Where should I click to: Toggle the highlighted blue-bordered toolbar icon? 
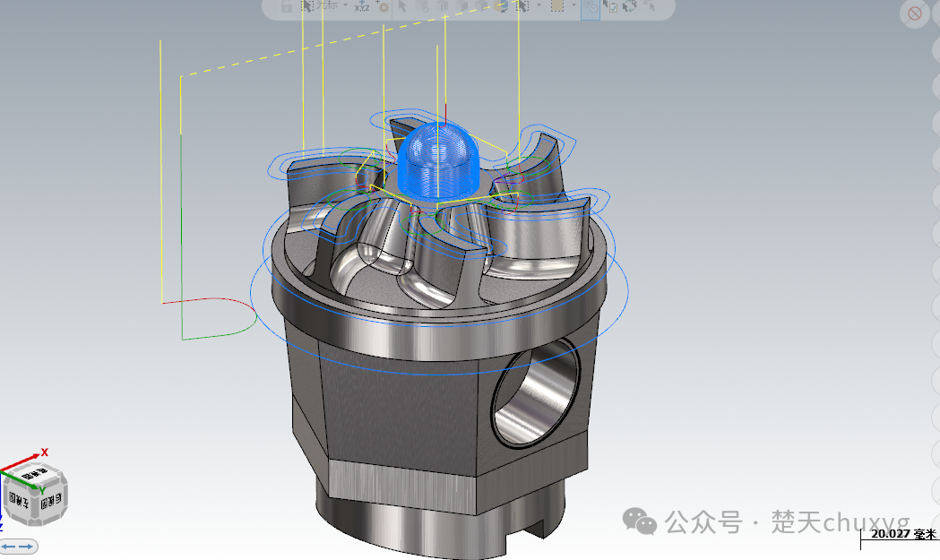coord(591,8)
